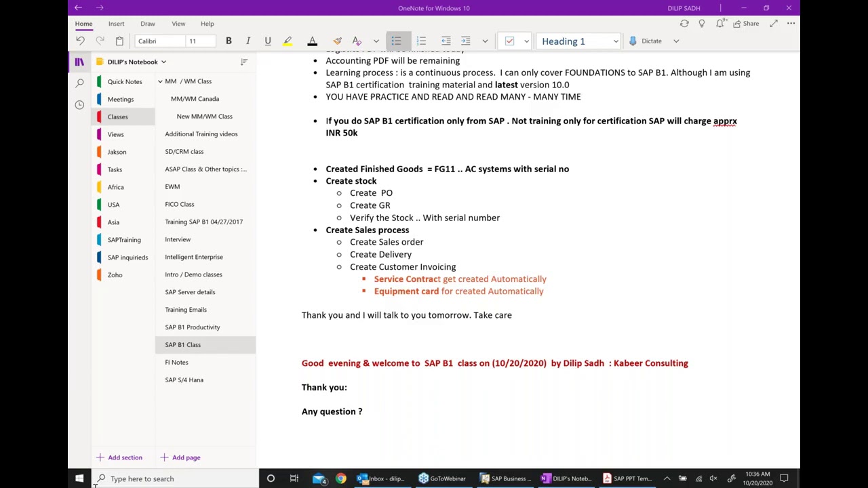The image size is (868, 488).
Task: Click the taskbar search box
Action: click(175, 479)
